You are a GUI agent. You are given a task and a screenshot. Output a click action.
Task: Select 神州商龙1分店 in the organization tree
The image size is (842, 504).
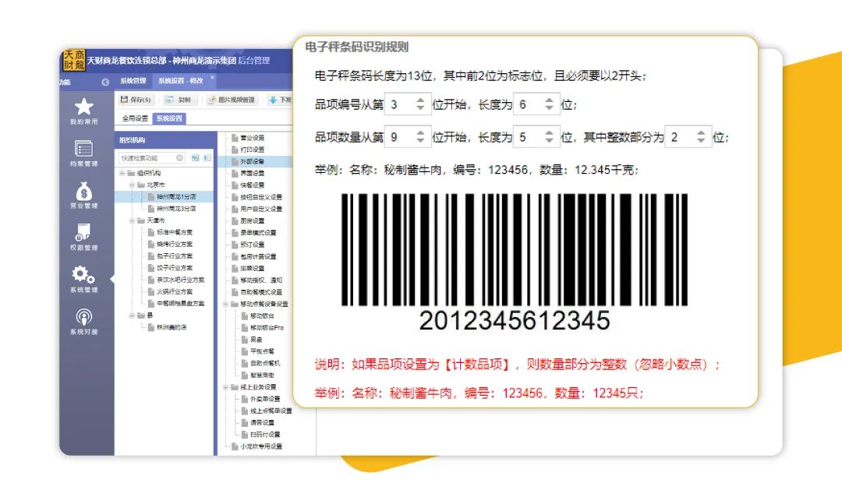177,197
